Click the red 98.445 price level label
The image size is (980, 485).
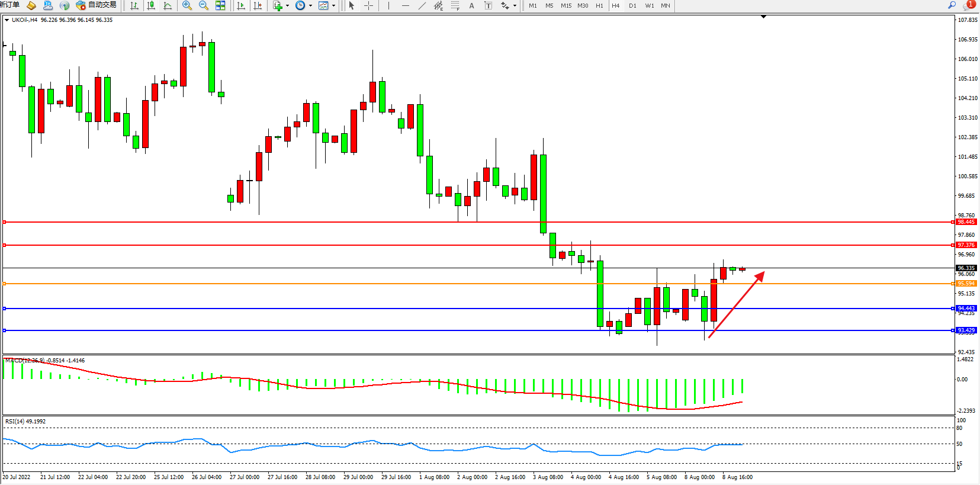tap(966, 222)
